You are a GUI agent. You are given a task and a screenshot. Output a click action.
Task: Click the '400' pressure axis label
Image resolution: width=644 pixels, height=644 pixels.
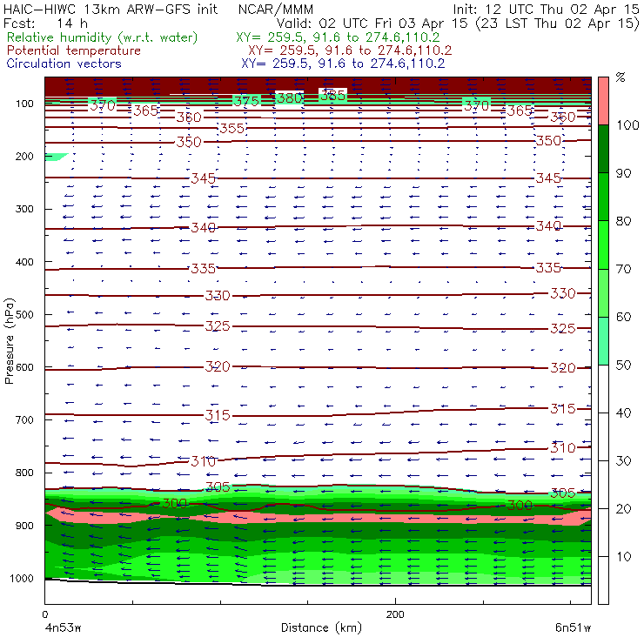24,262
